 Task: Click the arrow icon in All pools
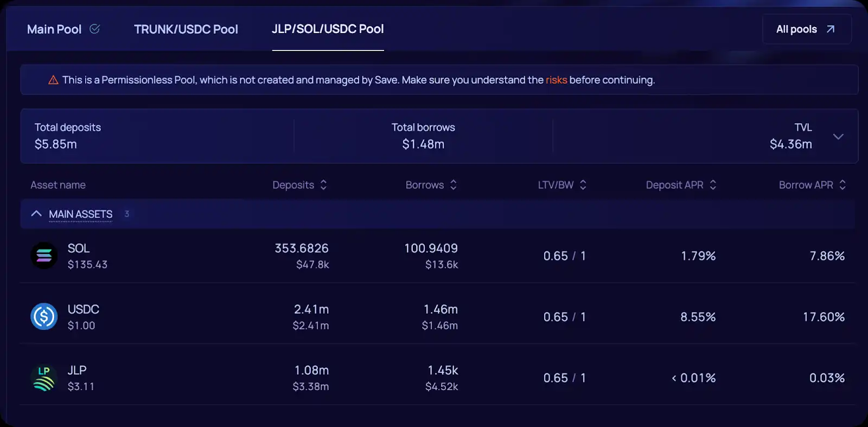click(831, 29)
